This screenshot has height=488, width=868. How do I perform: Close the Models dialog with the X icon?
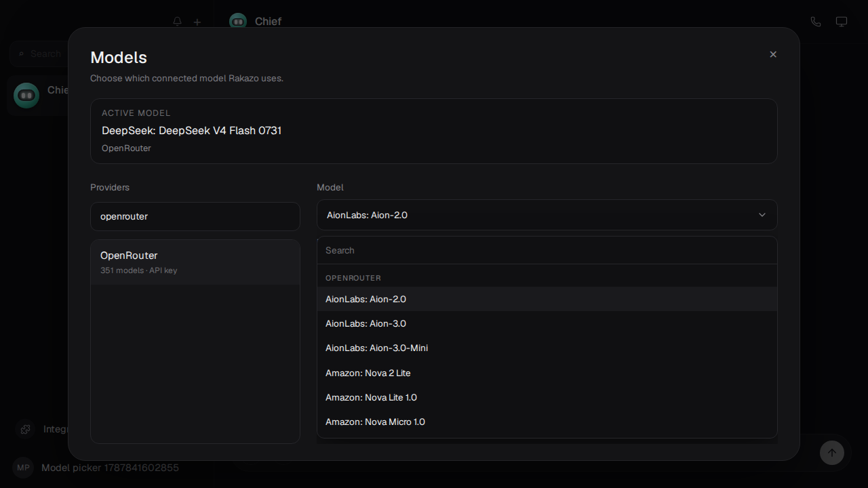773,54
